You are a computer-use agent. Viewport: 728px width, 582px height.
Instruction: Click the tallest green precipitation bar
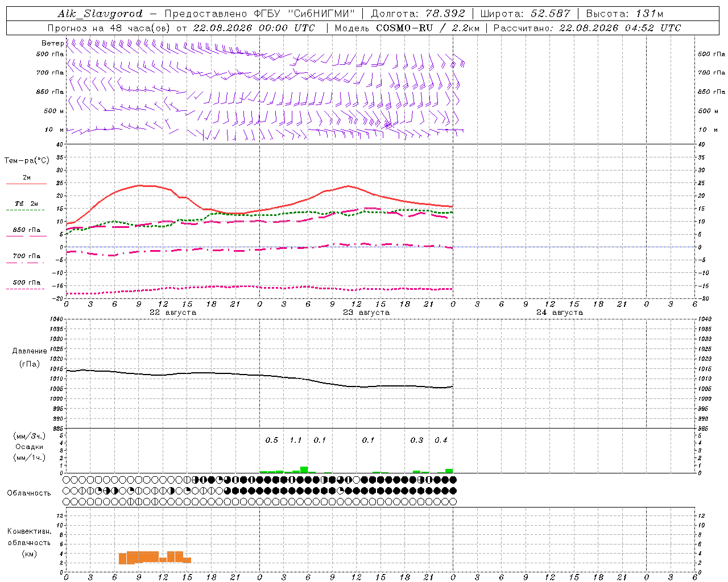point(304,469)
